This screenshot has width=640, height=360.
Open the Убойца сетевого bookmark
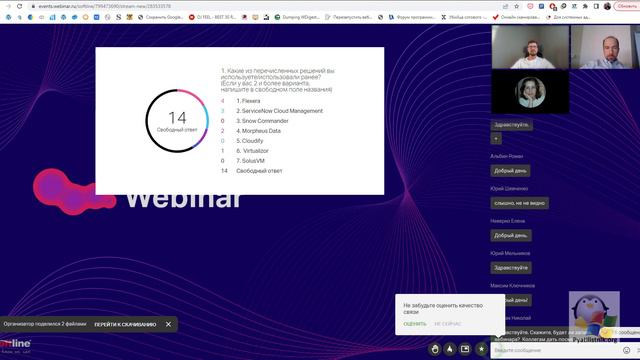pyautogui.click(x=464, y=17)
